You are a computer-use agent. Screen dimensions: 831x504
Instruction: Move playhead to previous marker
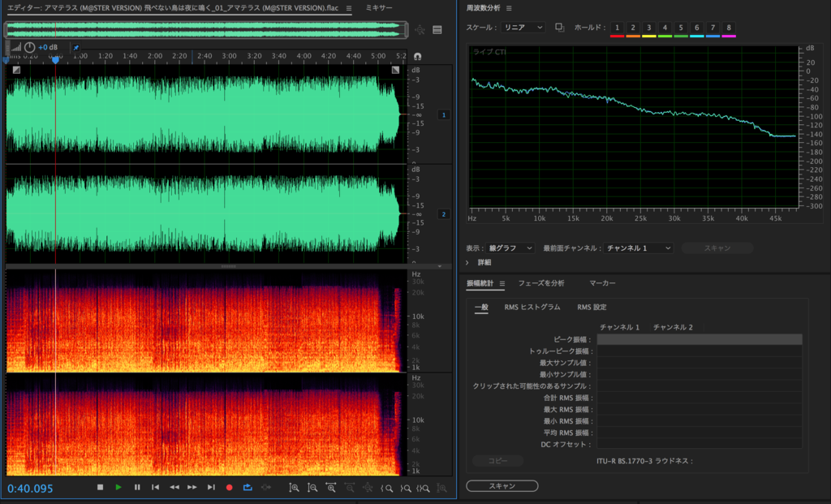(155, 487)
